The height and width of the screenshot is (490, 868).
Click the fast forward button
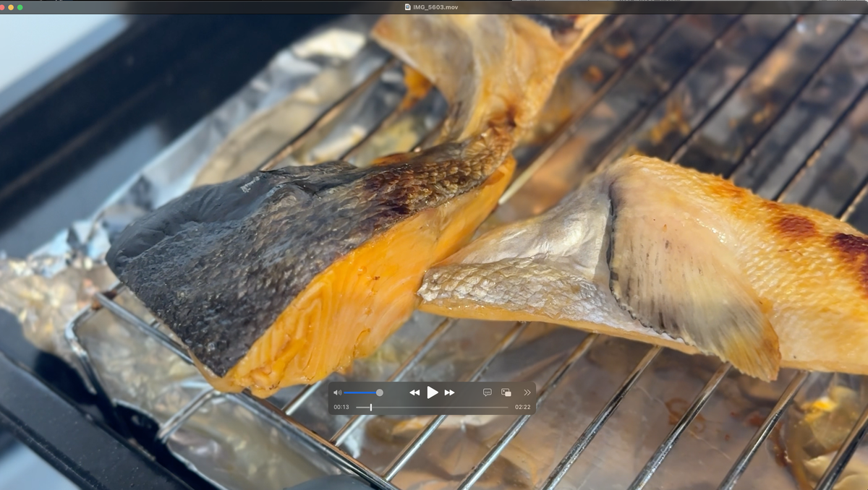pyautogui.click(x=449, y=392)
